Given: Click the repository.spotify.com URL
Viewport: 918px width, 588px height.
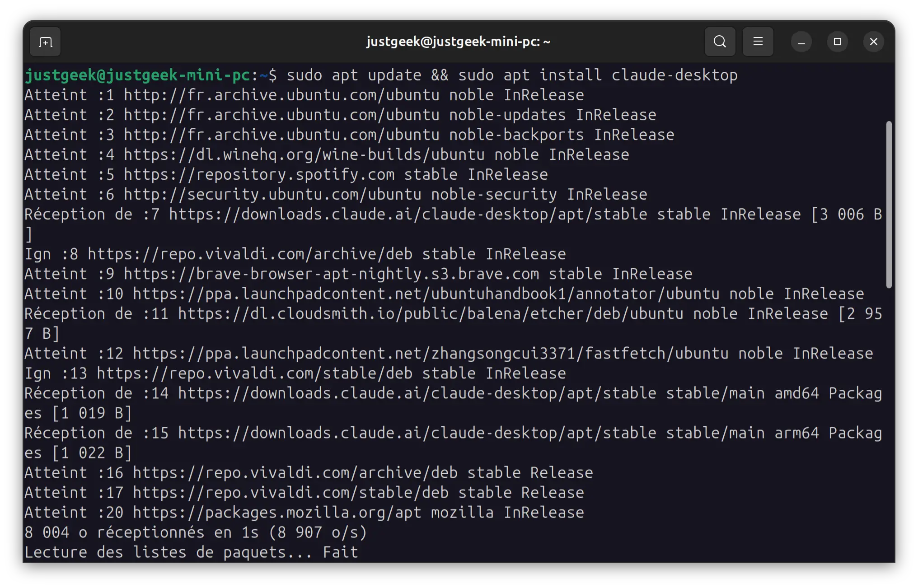Looking at the screenshot, I should click(259, 174).
